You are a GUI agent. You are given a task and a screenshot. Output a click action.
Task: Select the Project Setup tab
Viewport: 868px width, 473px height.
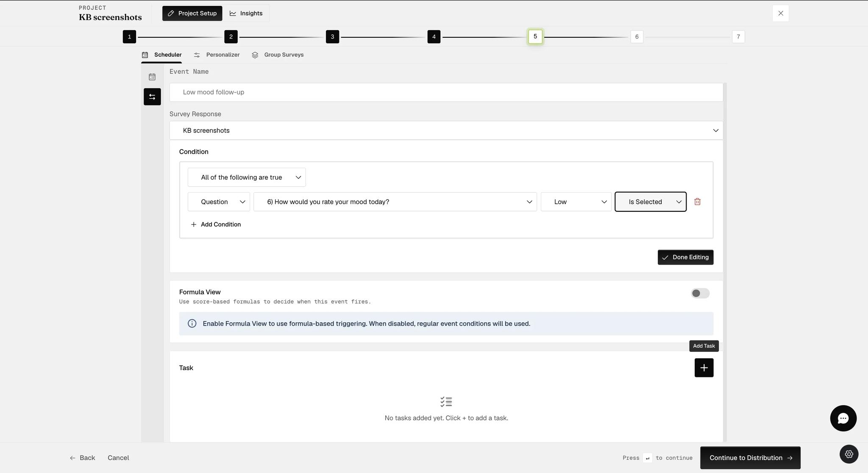(192, 13)
